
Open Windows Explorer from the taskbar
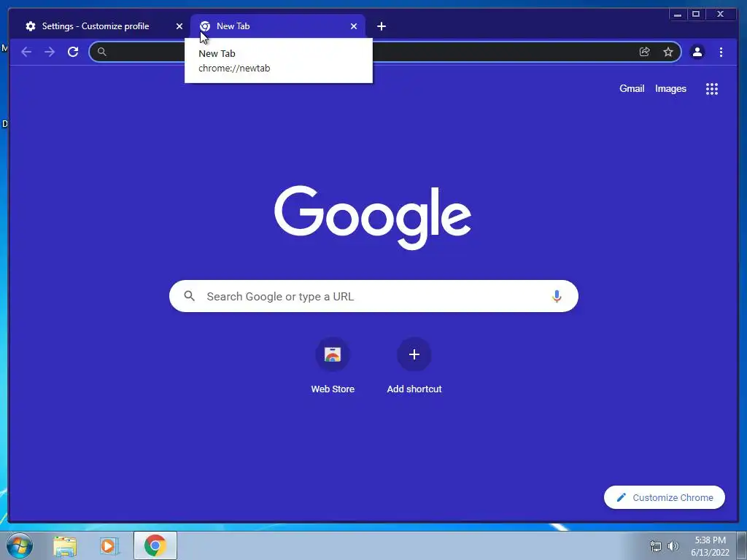click(65, 545)
